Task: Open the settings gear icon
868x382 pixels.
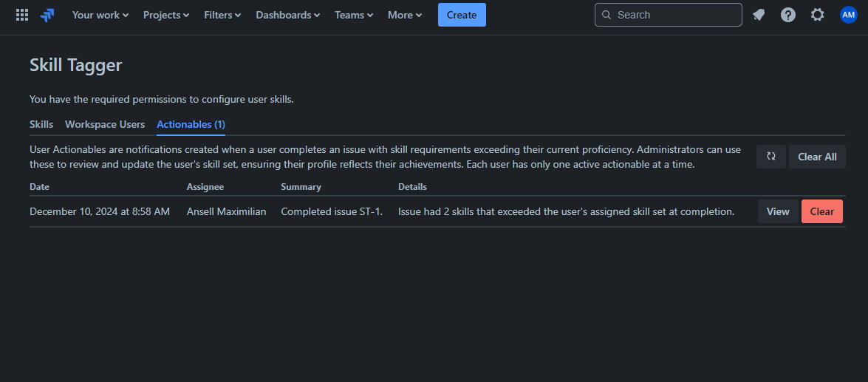Action: 817,15
